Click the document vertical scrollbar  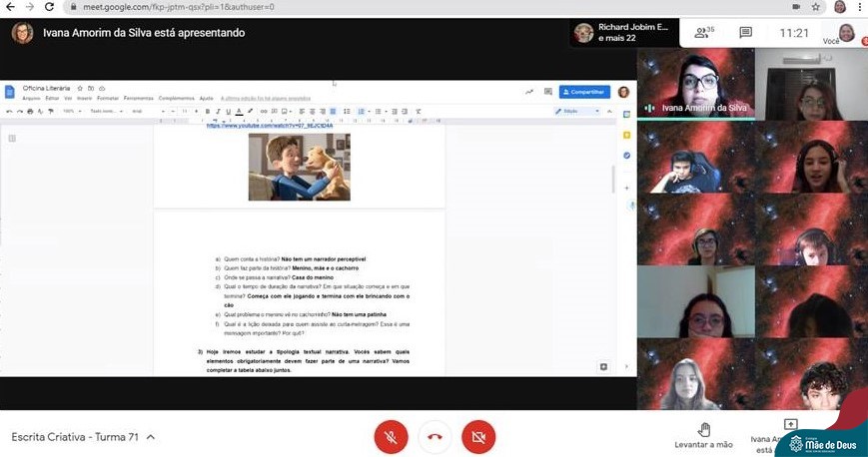(x=612, y=180)
